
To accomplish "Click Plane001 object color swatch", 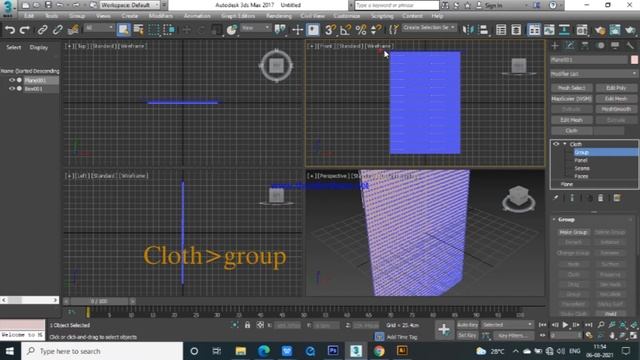I will click(634, 60).
